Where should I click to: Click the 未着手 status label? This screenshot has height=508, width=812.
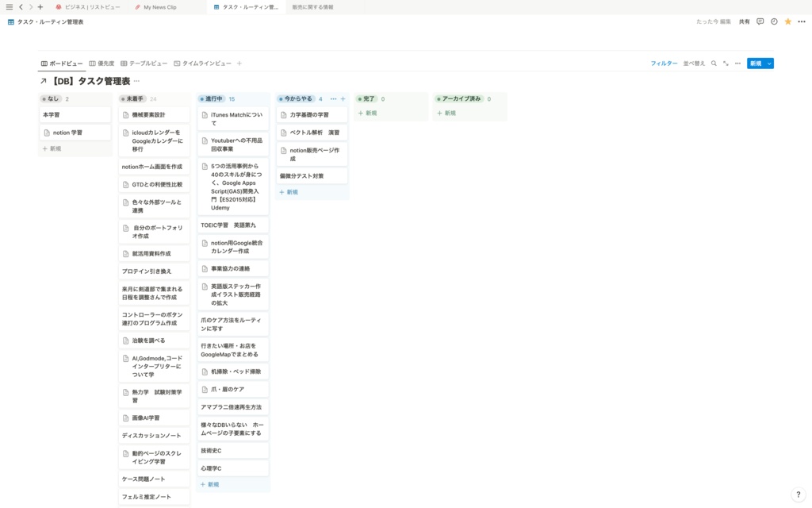tap(132, 98)
